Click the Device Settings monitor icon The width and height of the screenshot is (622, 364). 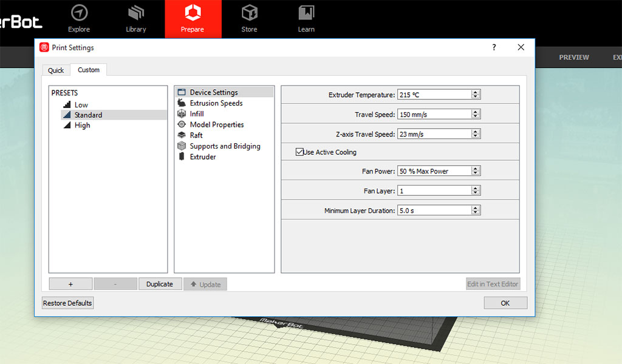point(182,92)
